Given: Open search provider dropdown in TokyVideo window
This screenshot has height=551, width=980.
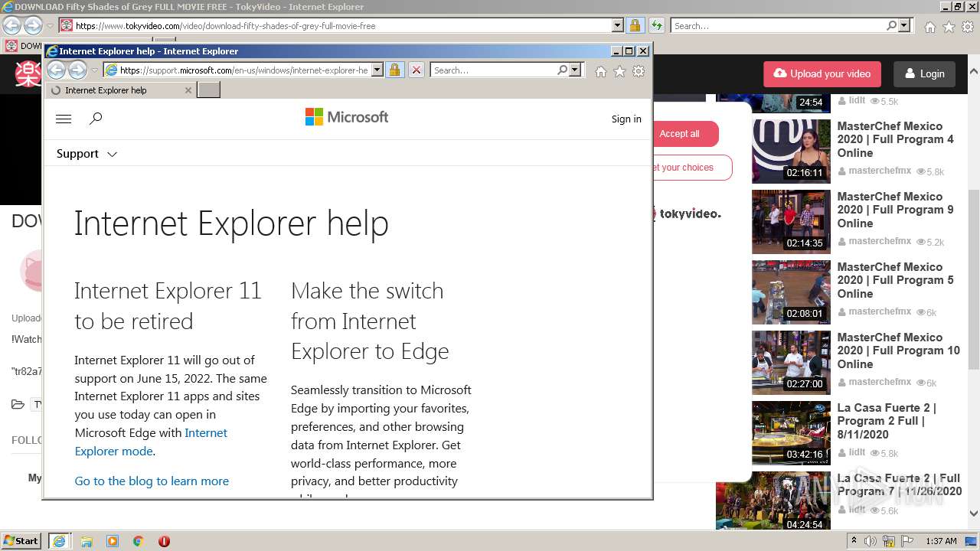Looking at the screenshot, I should coord(904,26).
